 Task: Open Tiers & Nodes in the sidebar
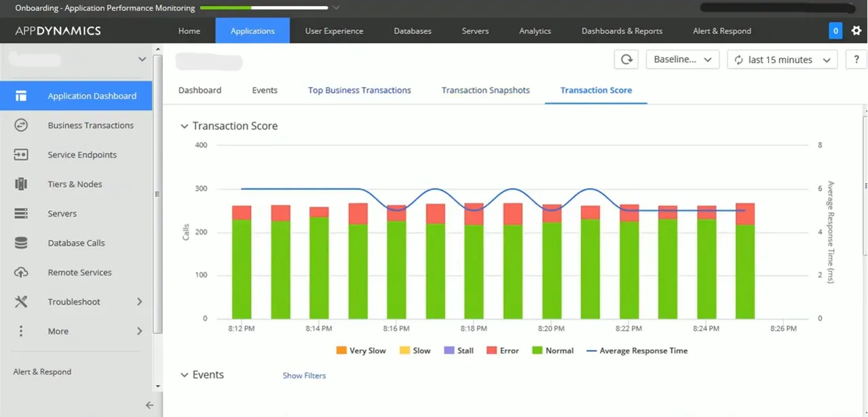(x=76, y=184)
